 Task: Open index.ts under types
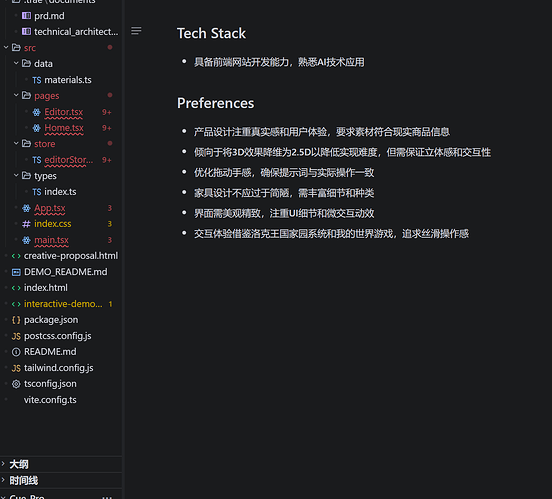tap(60, 192)
